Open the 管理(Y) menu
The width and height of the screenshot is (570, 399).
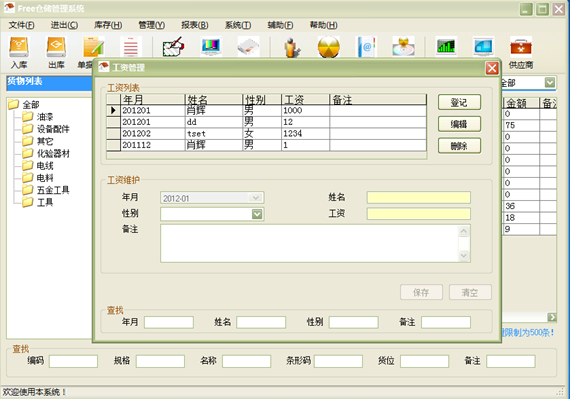[x=152, y=25]
